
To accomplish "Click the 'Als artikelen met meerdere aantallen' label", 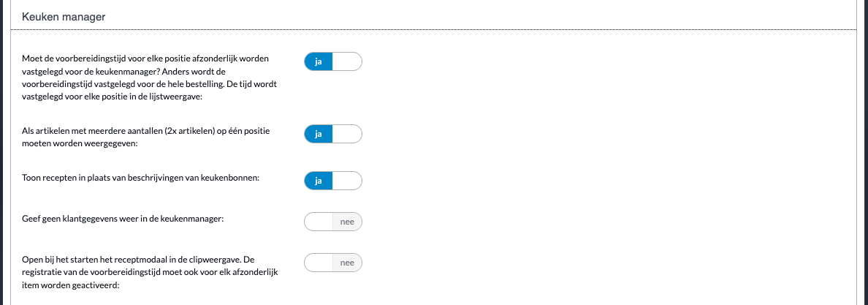I will 146,137.
